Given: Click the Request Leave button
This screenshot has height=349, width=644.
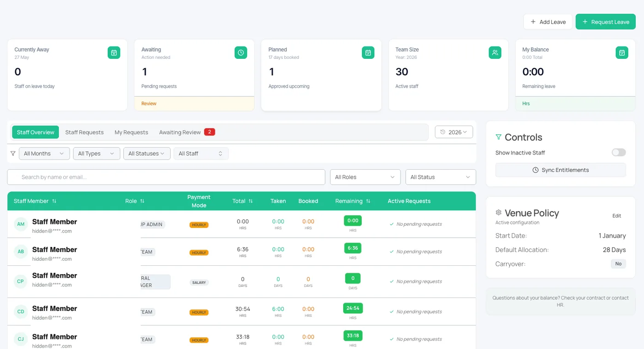Looking at the screenshot, I should coord(605,22).
